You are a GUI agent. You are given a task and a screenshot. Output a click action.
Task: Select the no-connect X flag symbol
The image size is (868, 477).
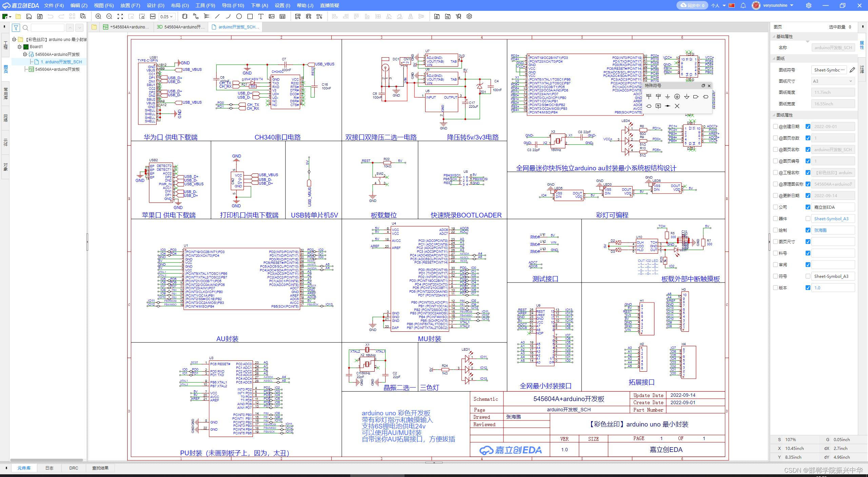click(x=677, y=106)
